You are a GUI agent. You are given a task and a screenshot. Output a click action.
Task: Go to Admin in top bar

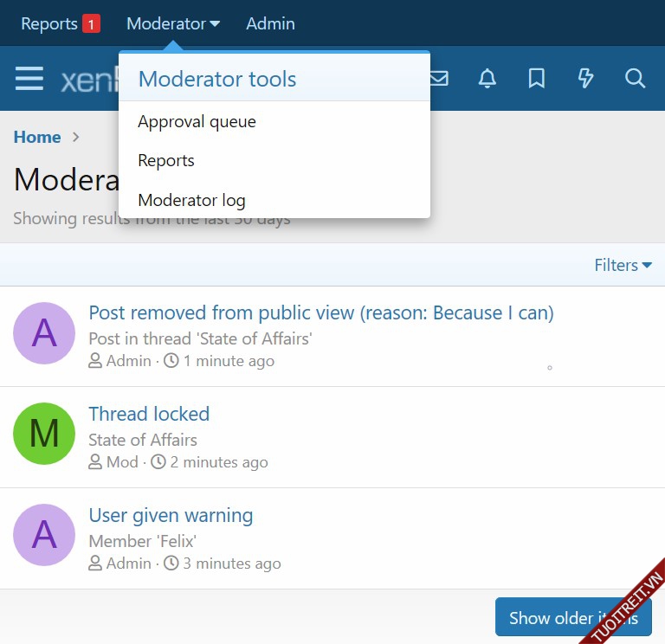tap(270, 23)
